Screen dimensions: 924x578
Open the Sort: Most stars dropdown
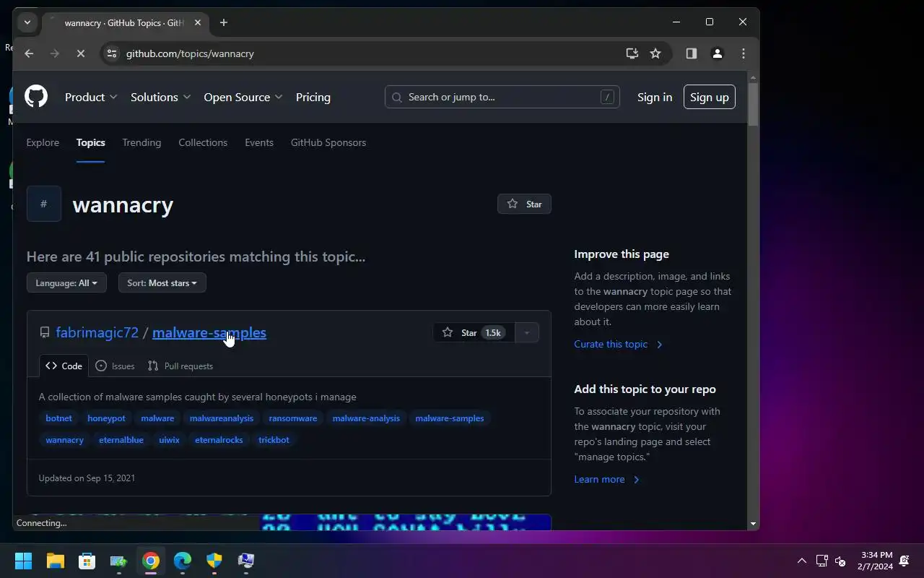162,282
